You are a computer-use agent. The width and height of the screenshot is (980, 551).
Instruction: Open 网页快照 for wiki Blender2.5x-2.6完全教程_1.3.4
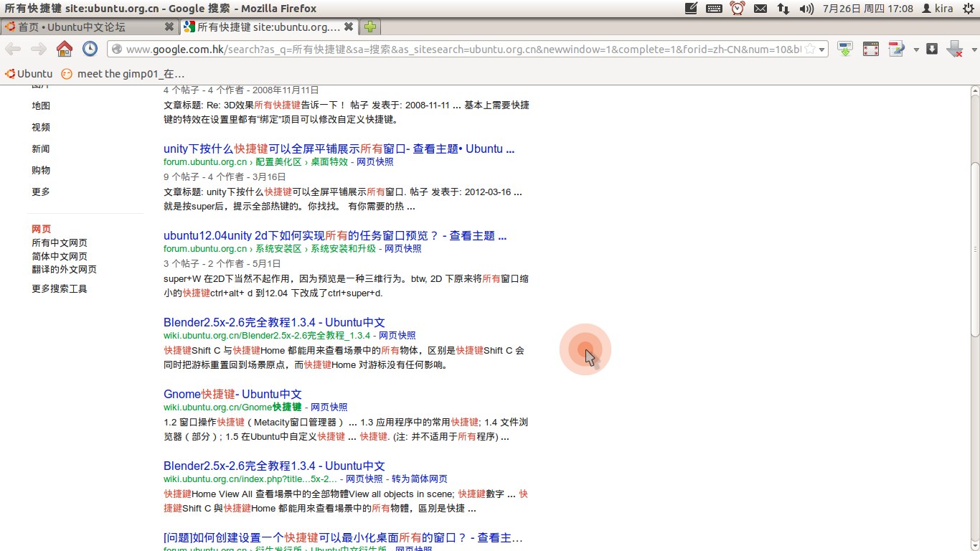397,336
